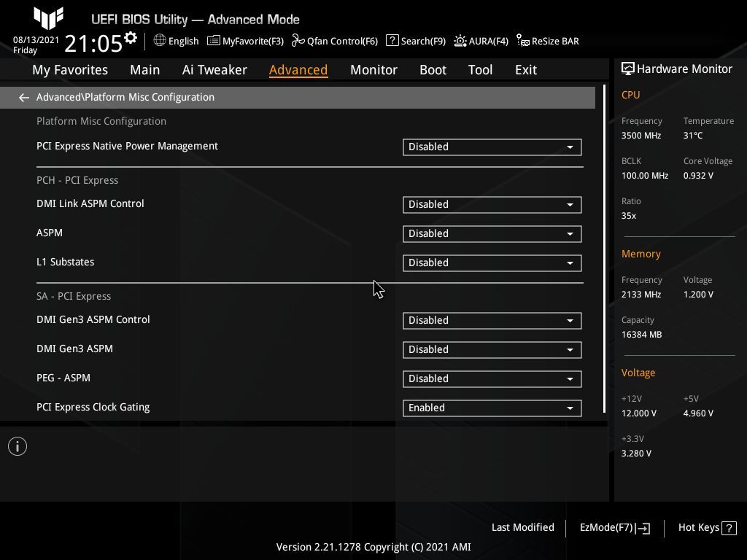The width and height of the screenshot is (747, 560).
Task: Switch to Main tab
Action: click(x=145, y=69)
